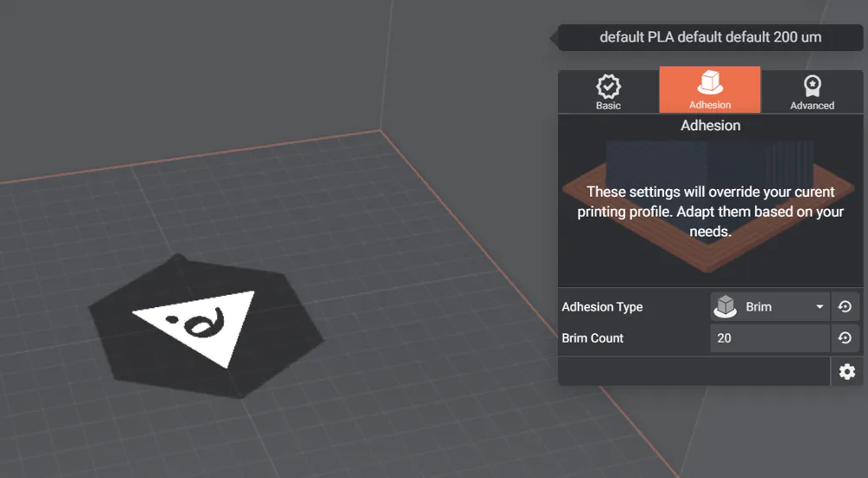This screenshot has height=478, width=868.
Task: Select the hexagon model on the bed
Action: (206, 328)
